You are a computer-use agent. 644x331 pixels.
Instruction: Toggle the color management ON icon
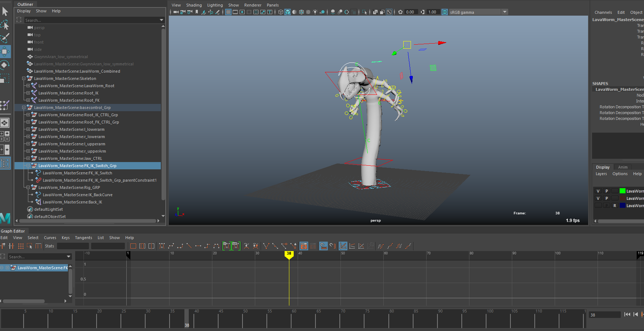[x=444, y=12]
